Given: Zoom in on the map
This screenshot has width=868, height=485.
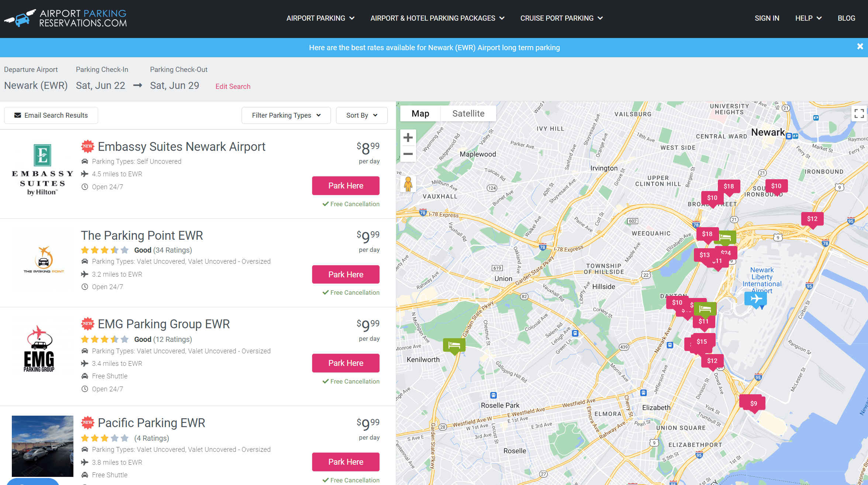Looking at the screenshot, I should pos(408,137).
